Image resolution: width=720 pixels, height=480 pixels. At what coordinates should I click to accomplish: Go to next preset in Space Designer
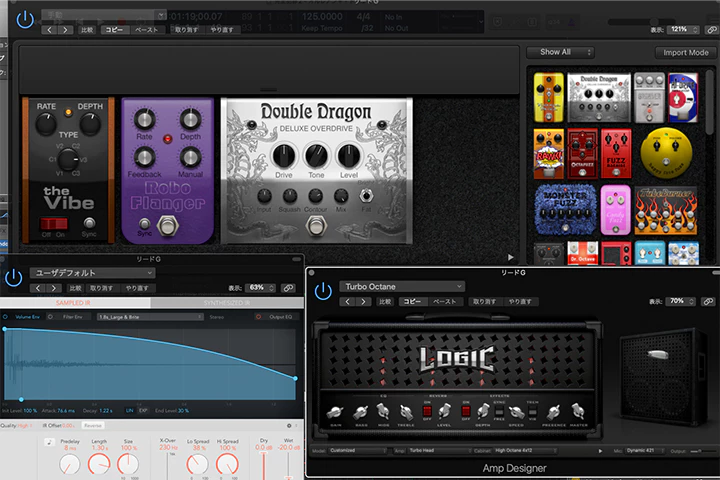click(x=54, y=288)
